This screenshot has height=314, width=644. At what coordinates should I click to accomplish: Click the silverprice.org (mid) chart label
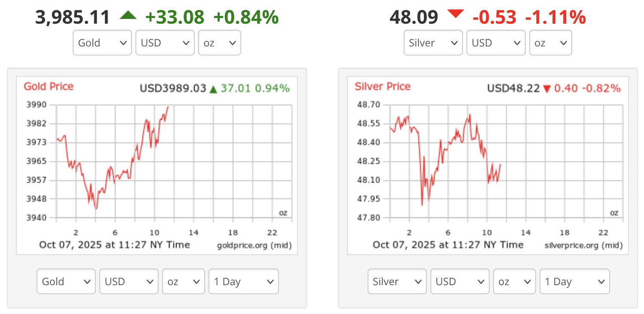(x=583, y=246)
